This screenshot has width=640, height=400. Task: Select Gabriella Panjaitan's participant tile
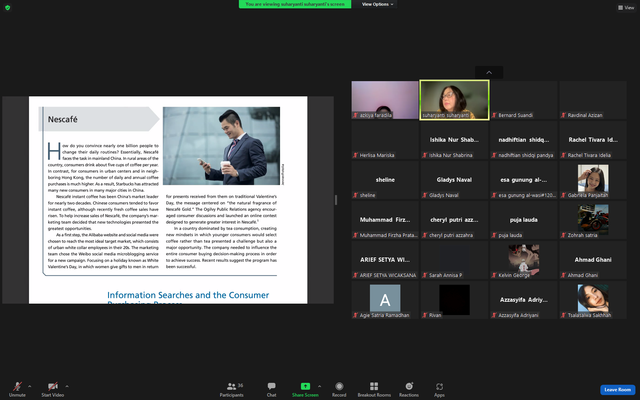pos(593,180)
